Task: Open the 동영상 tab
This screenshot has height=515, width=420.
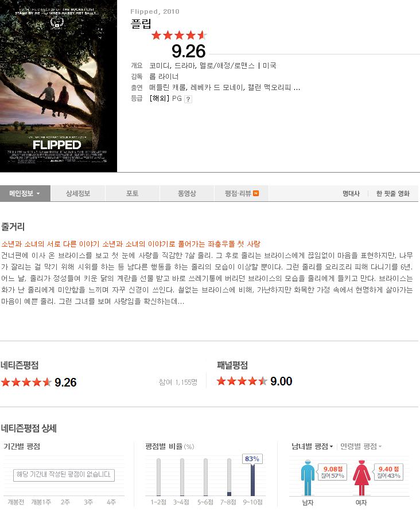Action: (187, 193)
